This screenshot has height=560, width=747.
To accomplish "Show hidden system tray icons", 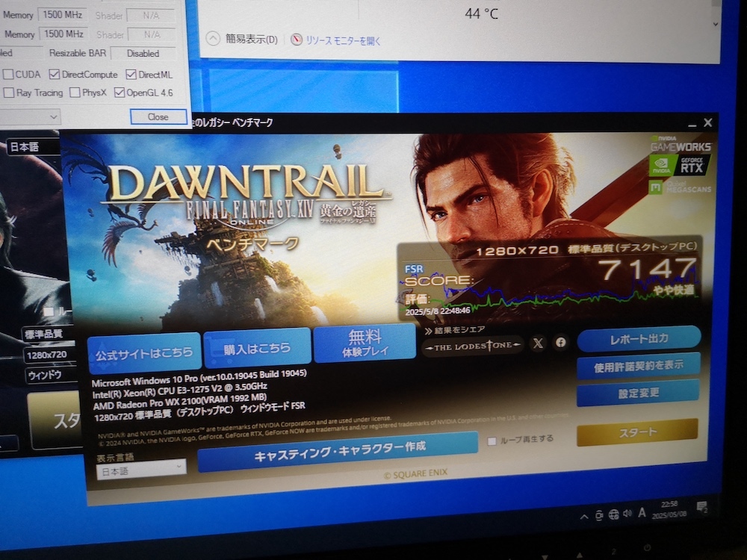I will [583, 517].
